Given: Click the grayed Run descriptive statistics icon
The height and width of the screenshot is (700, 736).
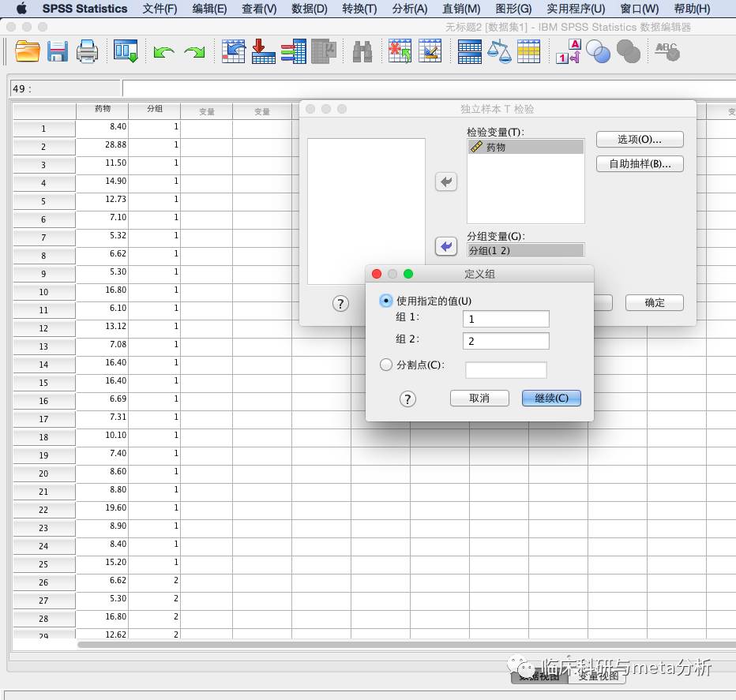Looking at the screenshot, I should 324,51.
